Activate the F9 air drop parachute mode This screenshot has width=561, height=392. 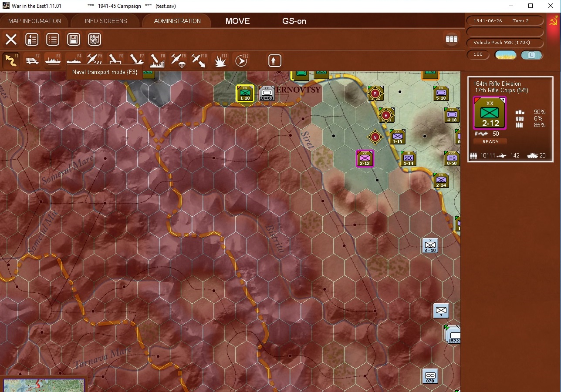click(x=178, y=60)
